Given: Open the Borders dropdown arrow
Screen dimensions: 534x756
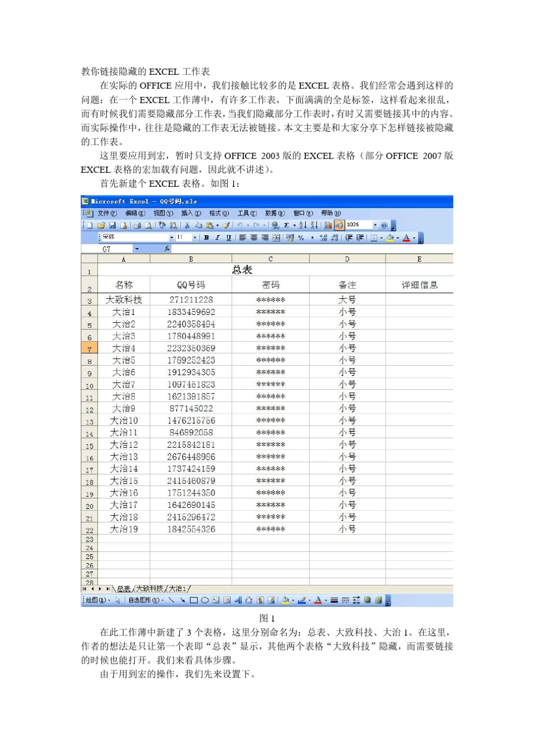Looking at the screenshot, I should pos(382,238).
